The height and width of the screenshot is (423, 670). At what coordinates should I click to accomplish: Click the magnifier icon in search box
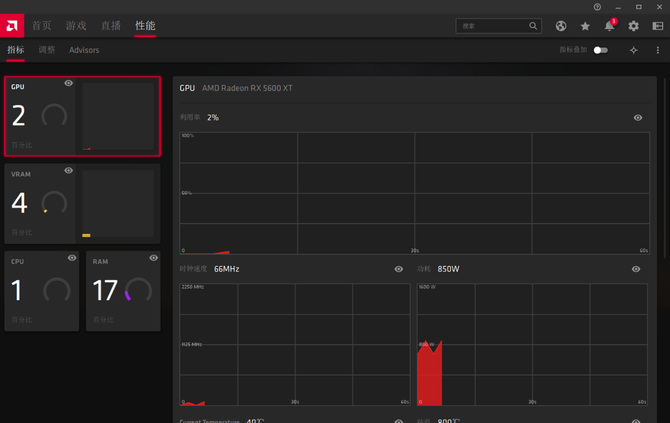(533, 26)
